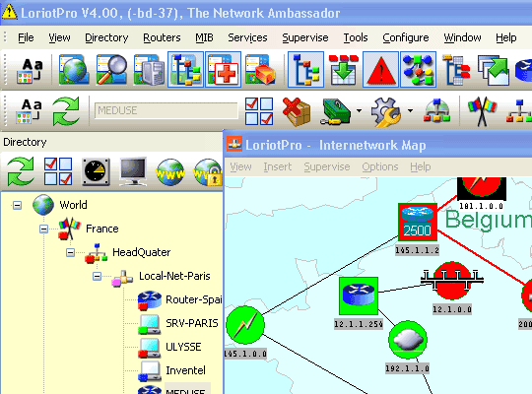Image resolution: width=532 pixels, height=394 pixels.
Task: Select SRV-PARIS in directory tree
Action: (x=192, y=323)
